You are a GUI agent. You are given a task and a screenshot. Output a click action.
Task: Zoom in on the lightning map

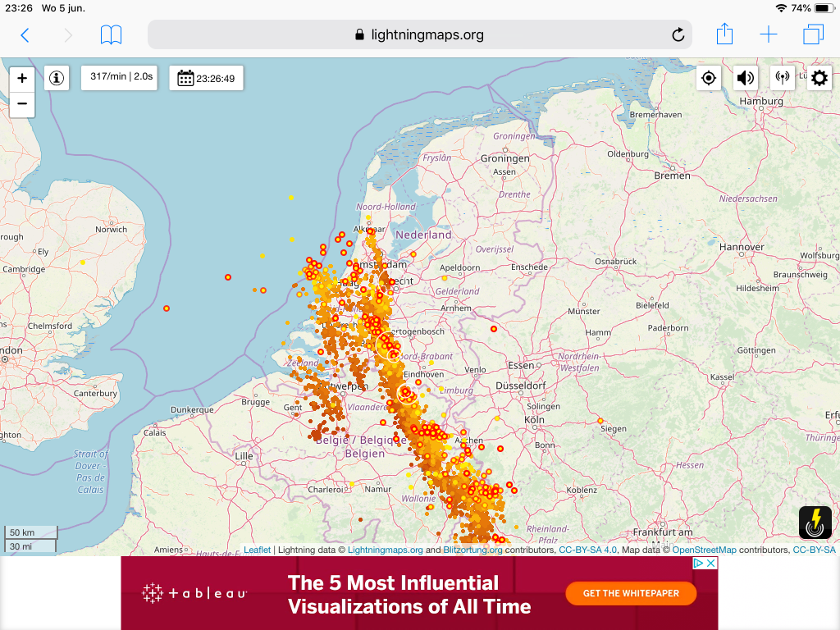pos(22,79)
